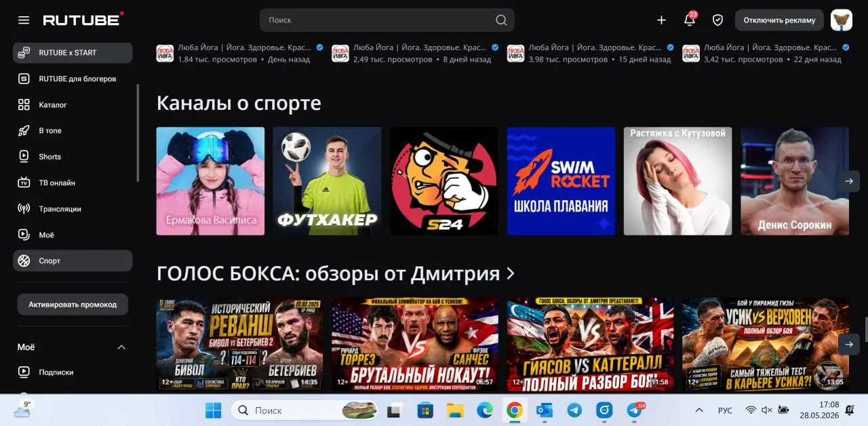Open Microsoft Store from taskbar
The height and width of the screenshot is (426, 868).
[425, 410]
